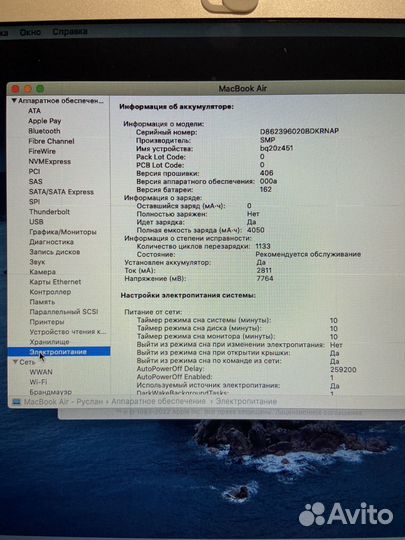Select FireWire in the sidebar
This screenshot has height=540, width=405.
(x=42, y=151)
